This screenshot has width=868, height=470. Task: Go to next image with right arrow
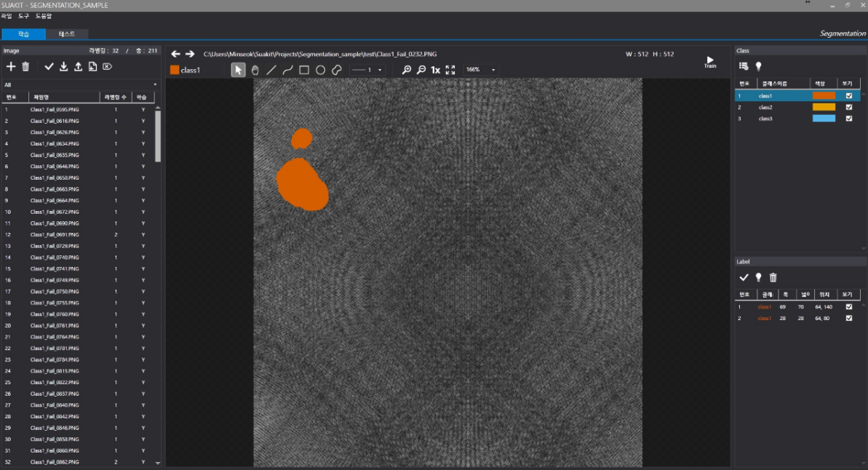(190, 54)
